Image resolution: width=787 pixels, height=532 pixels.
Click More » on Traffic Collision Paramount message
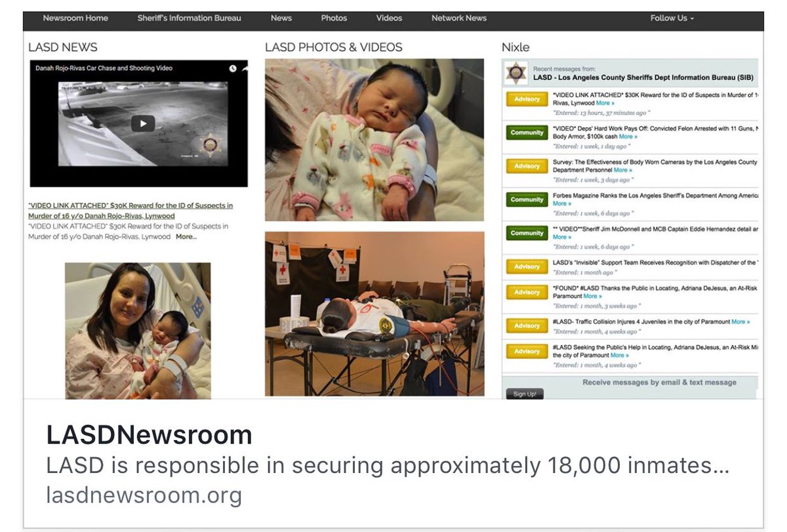(x=740, y=322)
